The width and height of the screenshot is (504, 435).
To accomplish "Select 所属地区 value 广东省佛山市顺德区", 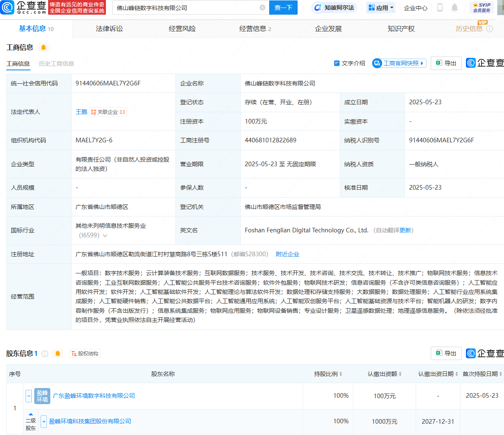I will (x=102, y=207).
